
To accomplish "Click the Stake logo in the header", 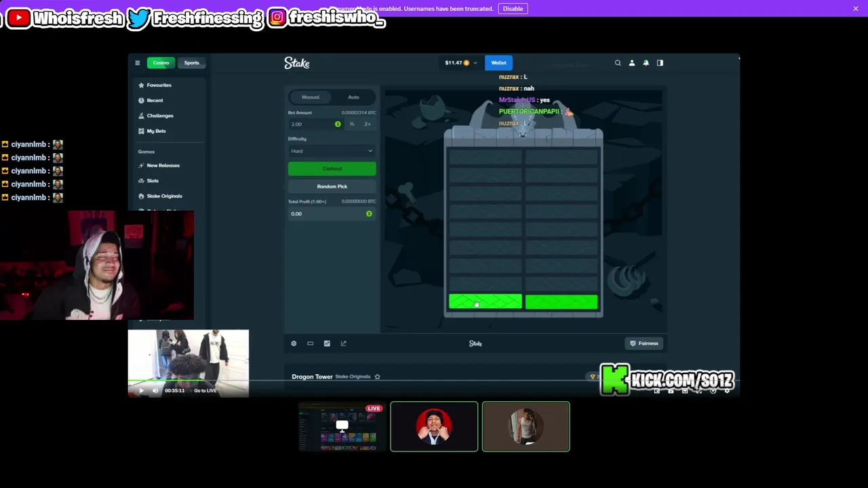I will 297,63.
